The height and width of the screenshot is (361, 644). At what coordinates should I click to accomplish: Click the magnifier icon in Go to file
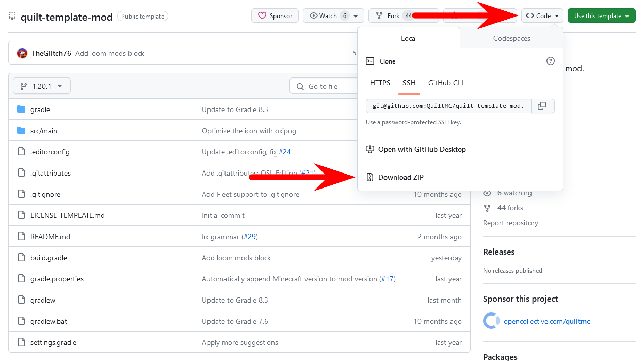click(300, 86)
